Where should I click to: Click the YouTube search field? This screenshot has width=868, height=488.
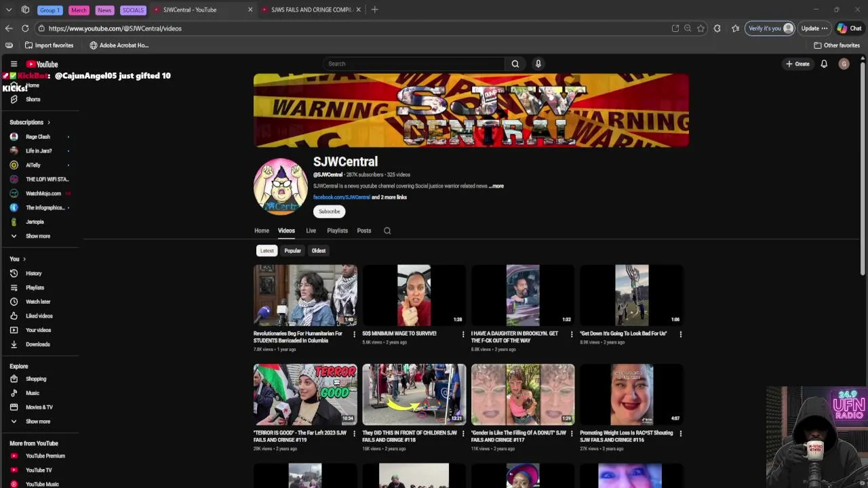(x=414, y=64)
